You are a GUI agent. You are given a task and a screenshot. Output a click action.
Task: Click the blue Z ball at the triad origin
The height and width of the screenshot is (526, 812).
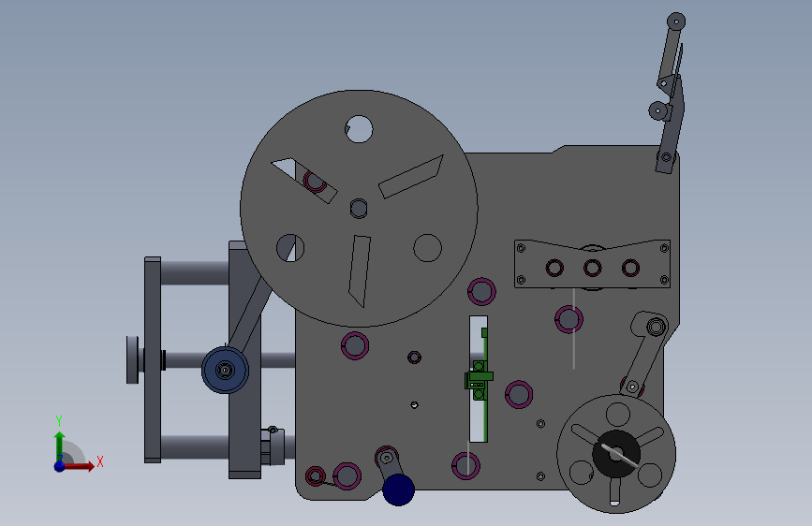[x=60, y=466]
